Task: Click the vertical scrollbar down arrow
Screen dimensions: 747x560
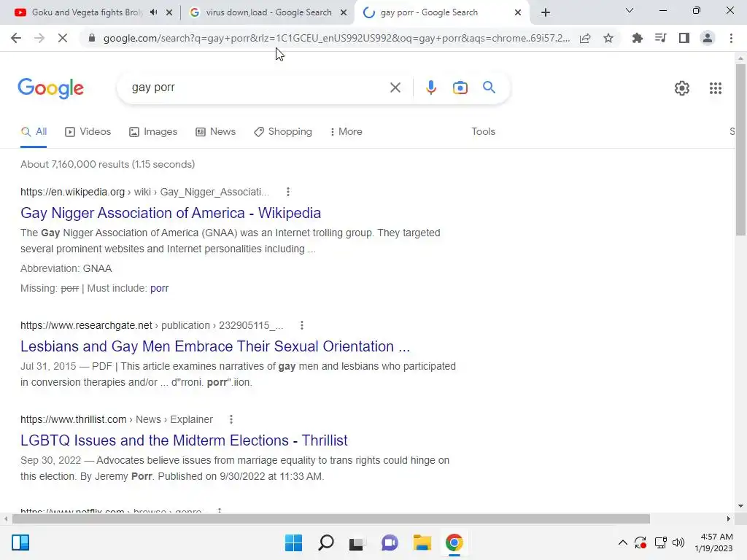Action: tap(740, 506)
